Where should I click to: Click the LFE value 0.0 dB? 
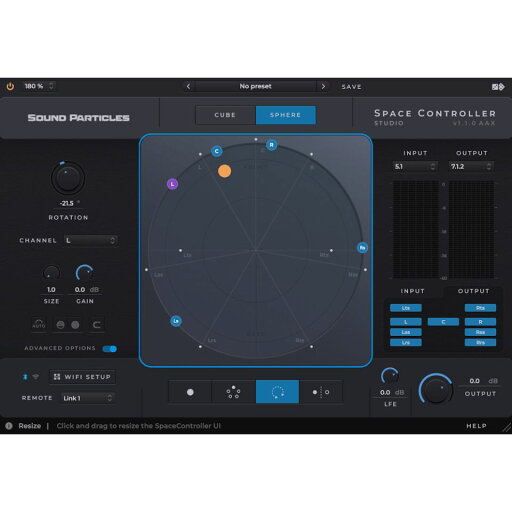(x=392, y=393)
